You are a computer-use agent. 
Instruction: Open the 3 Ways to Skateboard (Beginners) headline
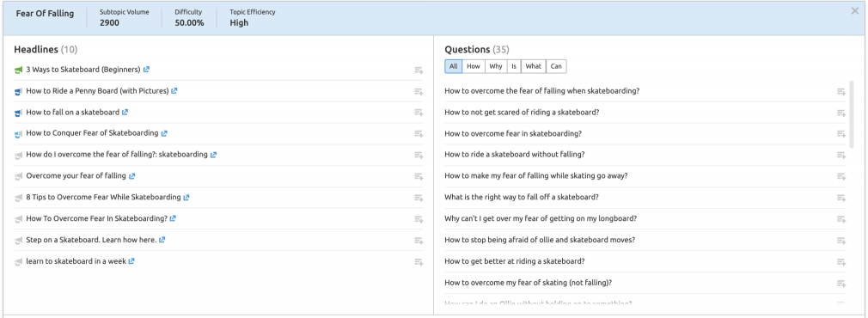pos(83,70)
